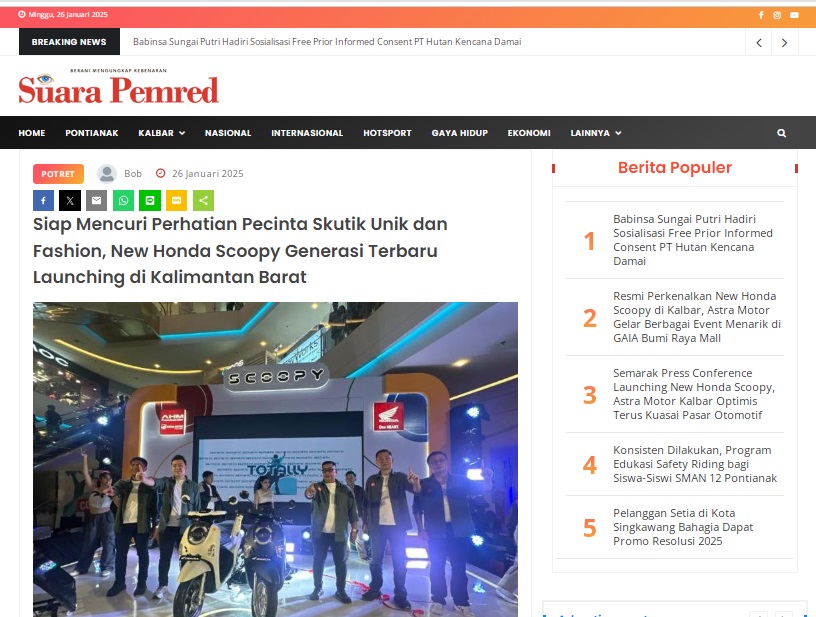Click the article headline about New Honda Scoopy
The image size is (816, 617).
(x=240, y=251)
